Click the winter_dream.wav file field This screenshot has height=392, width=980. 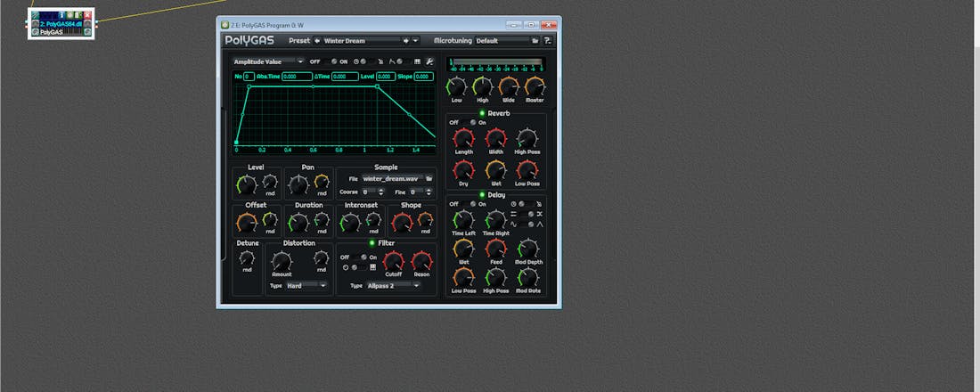(392, 179)
